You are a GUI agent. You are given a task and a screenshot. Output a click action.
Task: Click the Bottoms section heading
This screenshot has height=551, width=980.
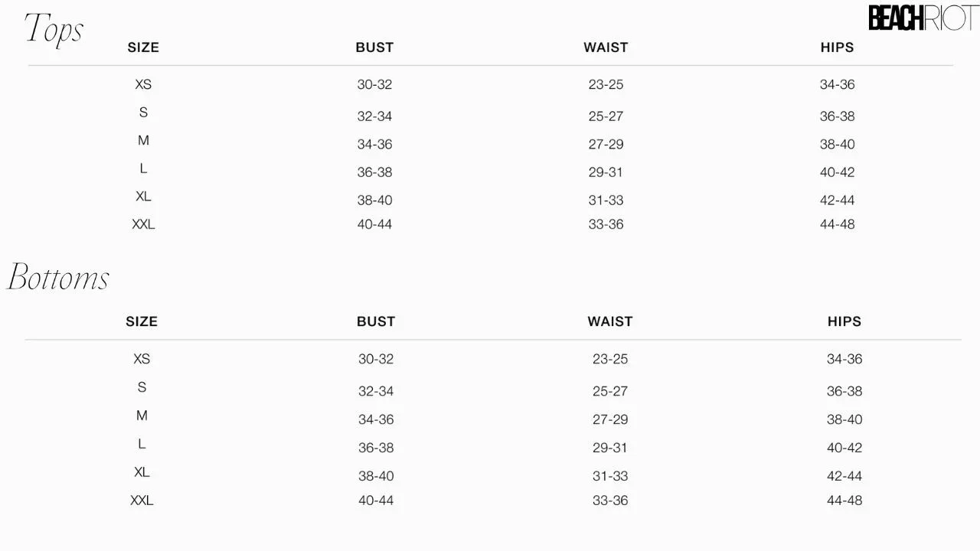pyautogui.click(x=59, y=277)
